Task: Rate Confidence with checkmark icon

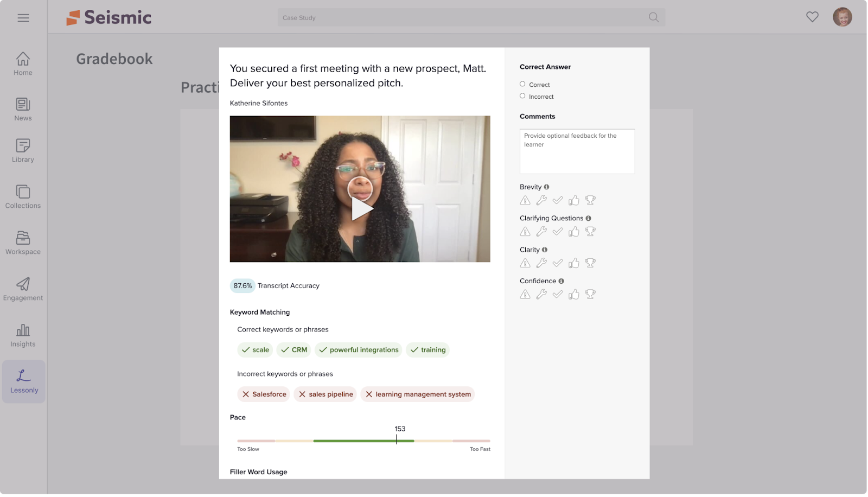Action: tap(558, 295)
